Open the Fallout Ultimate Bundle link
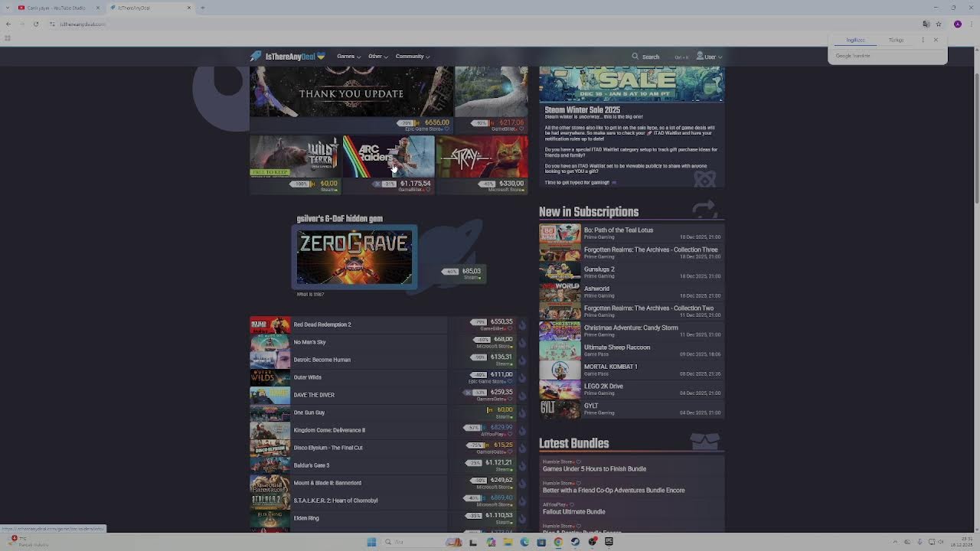Image resolution: width=980 pixels, height=551 pixels. (573, 511)
